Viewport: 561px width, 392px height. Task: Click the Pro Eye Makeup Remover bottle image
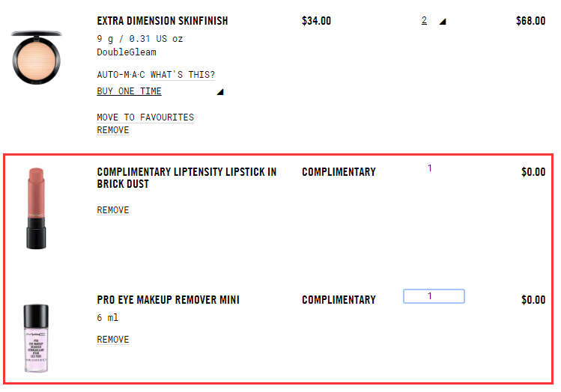click(x=35, y=338)
